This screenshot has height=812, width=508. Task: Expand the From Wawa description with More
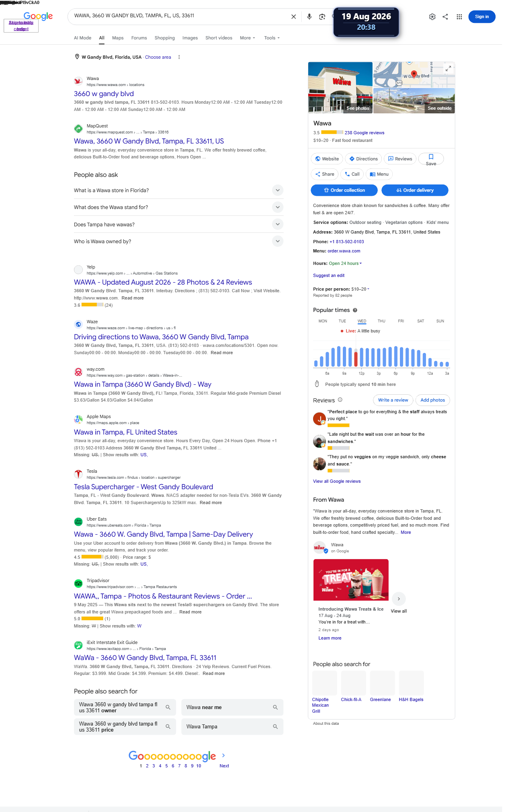coord(406,532)
